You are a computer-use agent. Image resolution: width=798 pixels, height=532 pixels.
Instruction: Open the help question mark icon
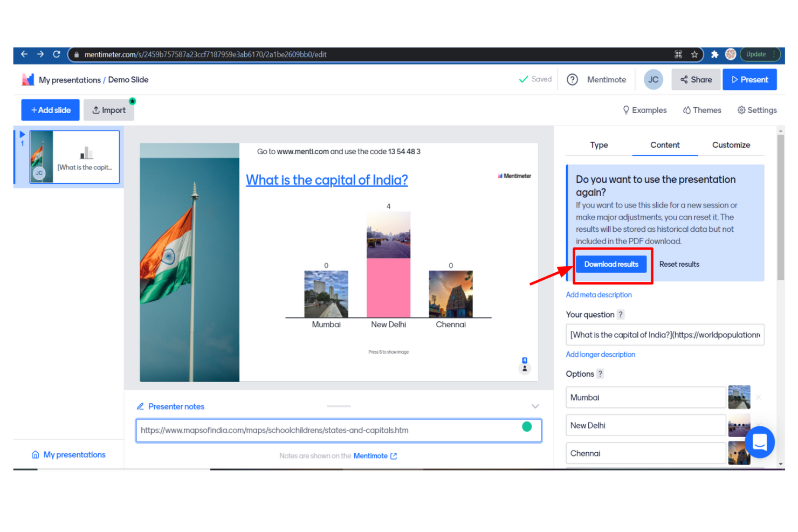tap(573, 80)
